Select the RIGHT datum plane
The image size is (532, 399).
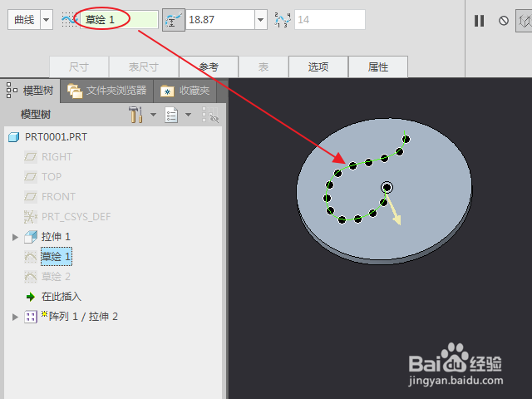(57, 157)
